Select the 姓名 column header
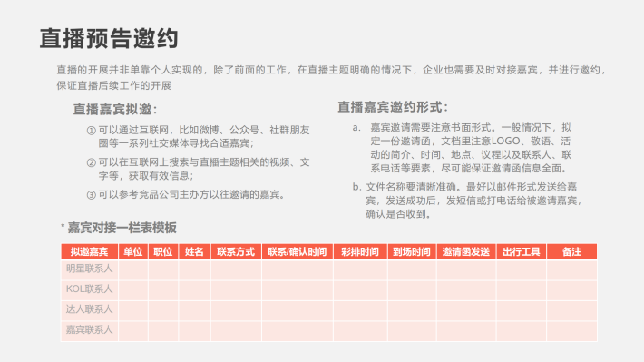The image size is (644, 362). click(x=194, y=251)
